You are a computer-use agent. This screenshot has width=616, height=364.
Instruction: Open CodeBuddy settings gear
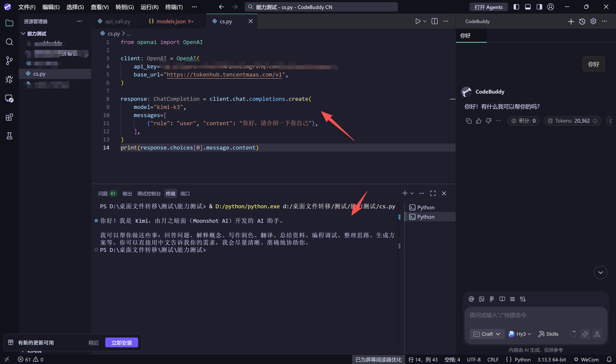click(x=593, y=21)
